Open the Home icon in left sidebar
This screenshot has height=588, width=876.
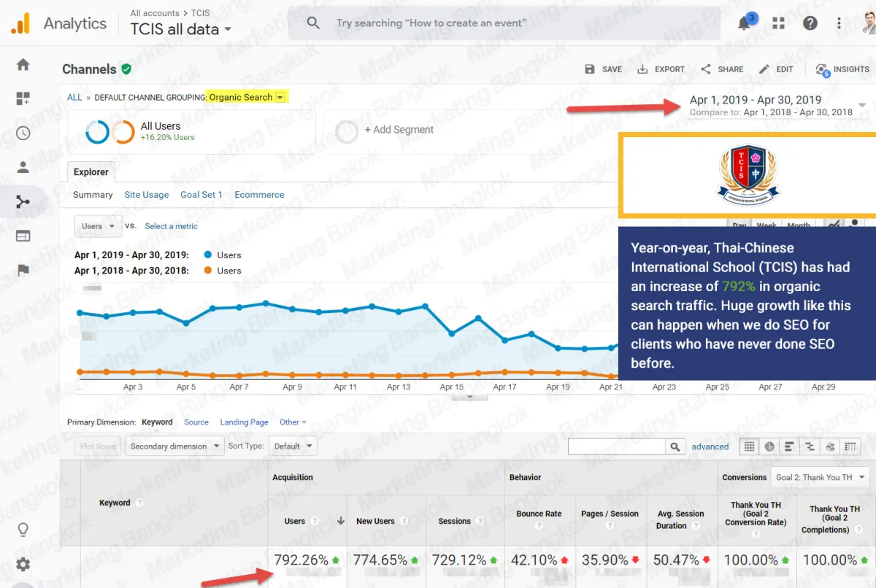[x=23, y=64]
